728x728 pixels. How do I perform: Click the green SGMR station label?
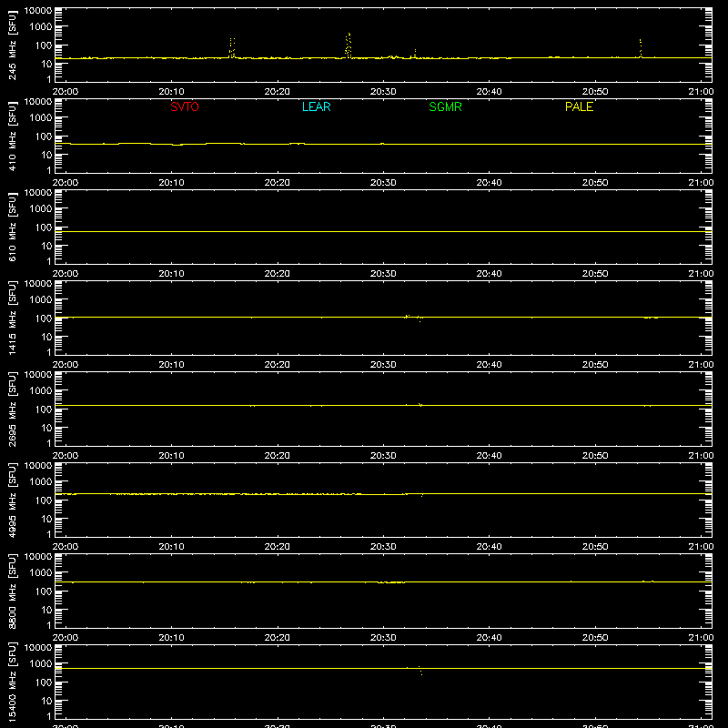tap(445, 106)
